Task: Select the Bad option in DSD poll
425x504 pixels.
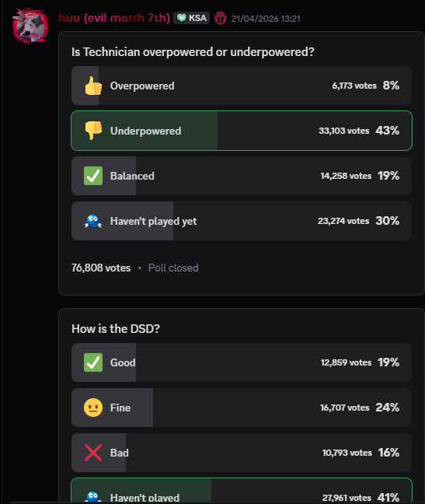Action: [242, 453]
